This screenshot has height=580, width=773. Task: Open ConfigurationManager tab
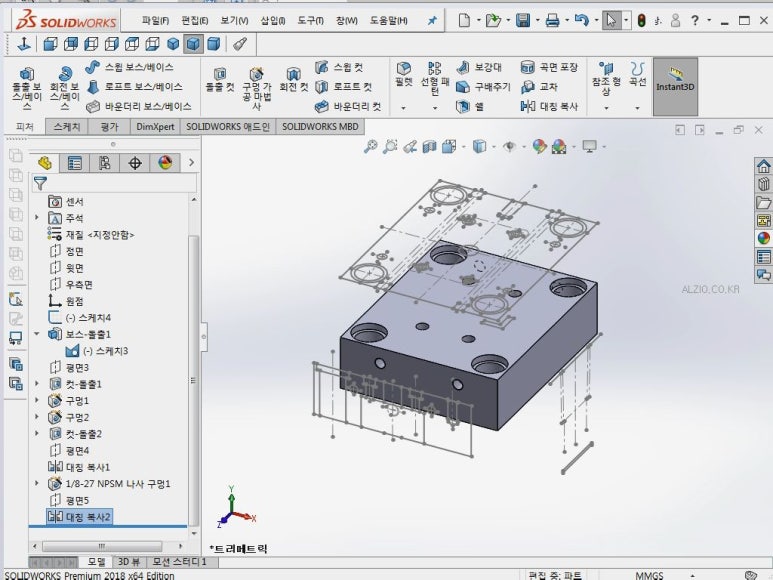coord(105,163)
